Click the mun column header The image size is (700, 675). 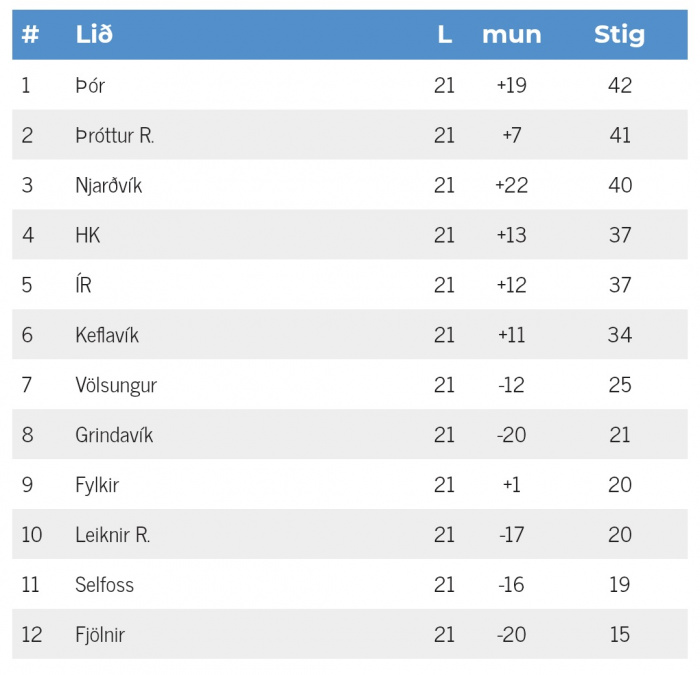click(512, 35)
